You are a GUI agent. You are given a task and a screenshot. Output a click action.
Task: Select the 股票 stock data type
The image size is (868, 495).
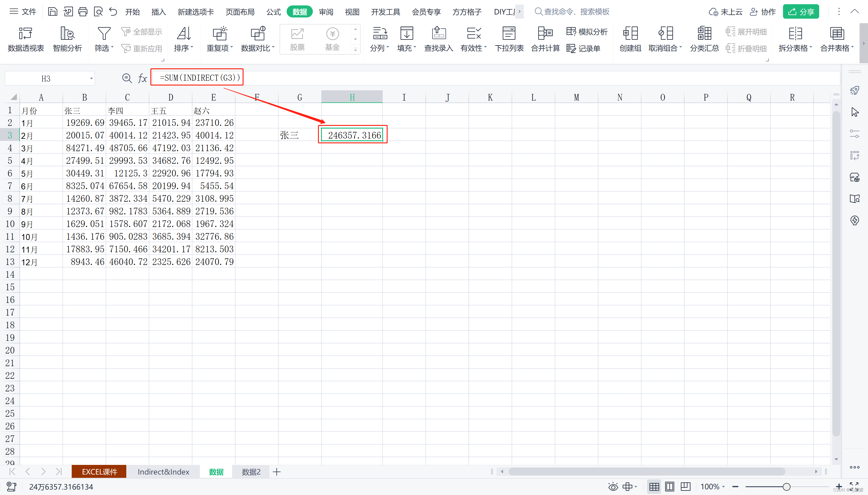point(297,39)
